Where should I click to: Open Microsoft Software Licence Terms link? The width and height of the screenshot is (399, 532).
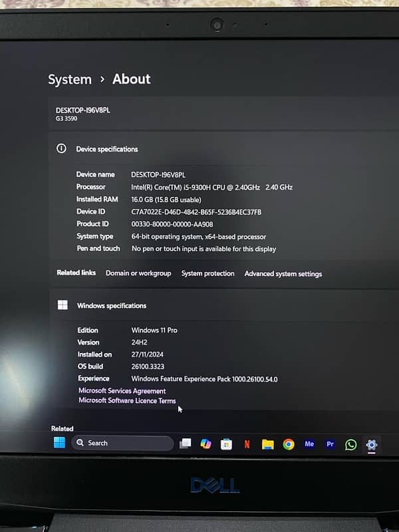point(127,401)
